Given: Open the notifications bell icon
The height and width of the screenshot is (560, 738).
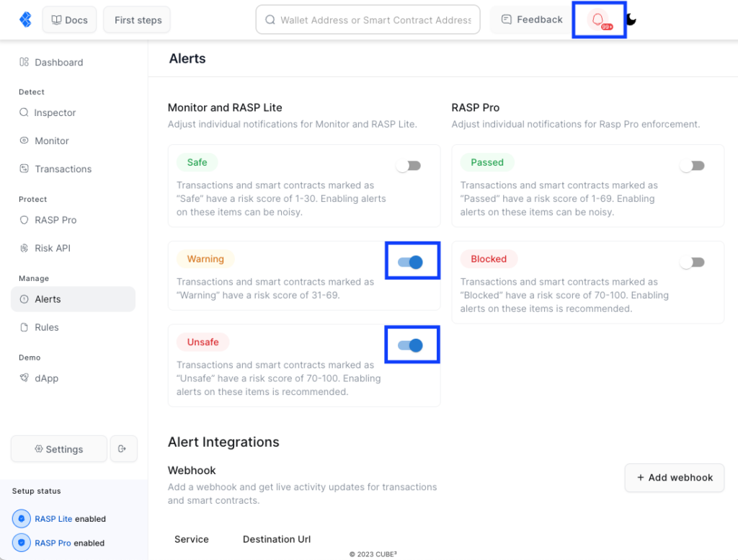Looking at the screenshot, I should 599,19.
